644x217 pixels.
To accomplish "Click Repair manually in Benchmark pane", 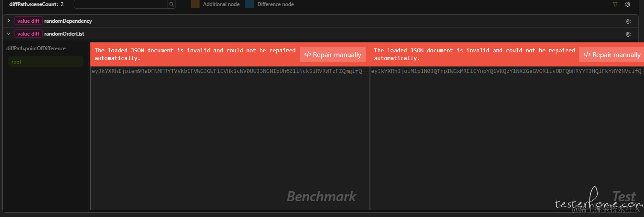I will coord(333,54).
